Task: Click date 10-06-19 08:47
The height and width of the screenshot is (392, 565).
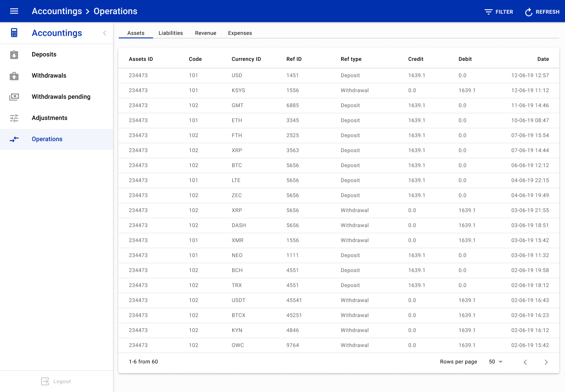Action: pyautogui.click(x=530, y=120)
